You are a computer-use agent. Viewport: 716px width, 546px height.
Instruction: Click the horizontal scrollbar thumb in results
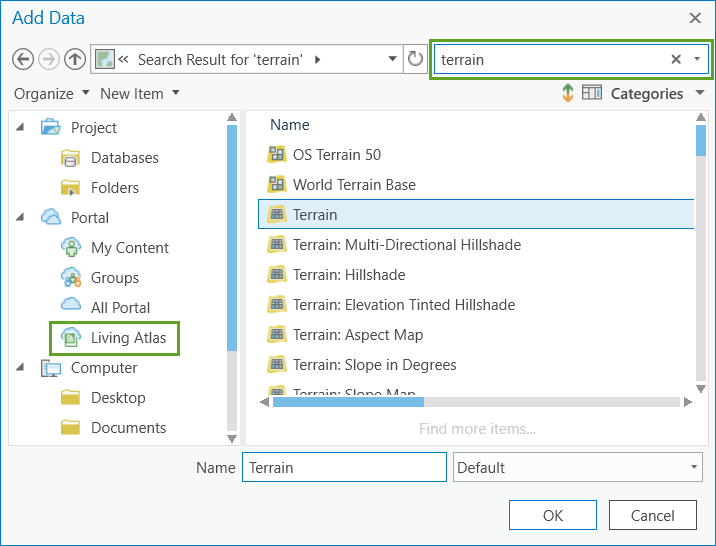coord(348,402)
